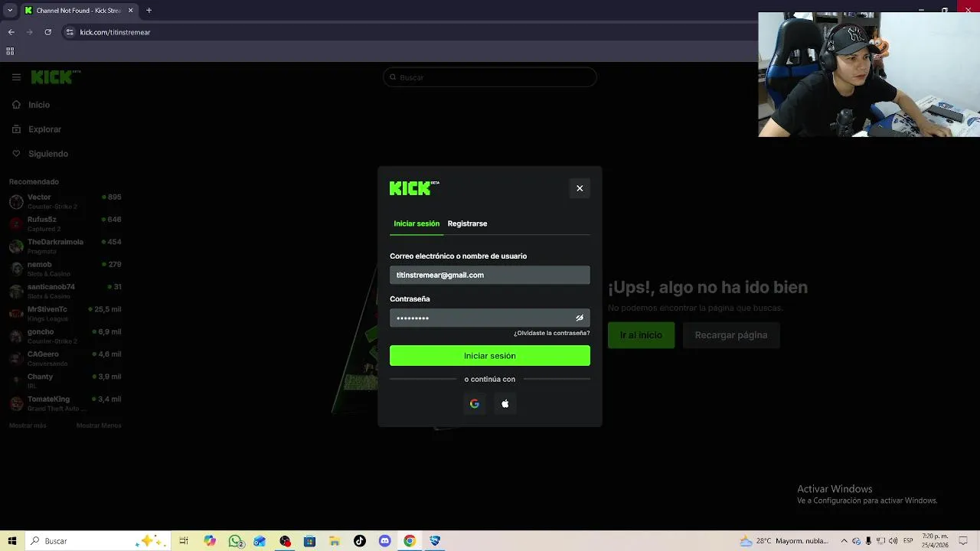This screenshot has height=551, width=980.
Task: Close the Kick login dialog
Action: [580, 188]
